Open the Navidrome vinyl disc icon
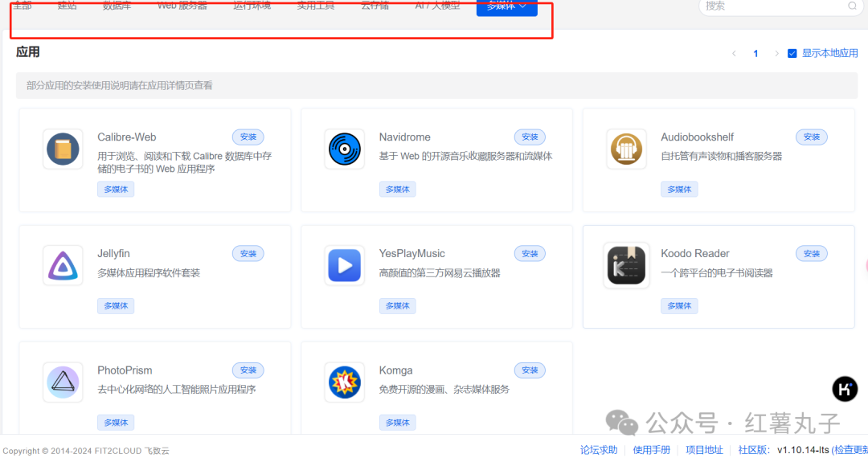Screen dimensions: 868x458 point(344,149)
